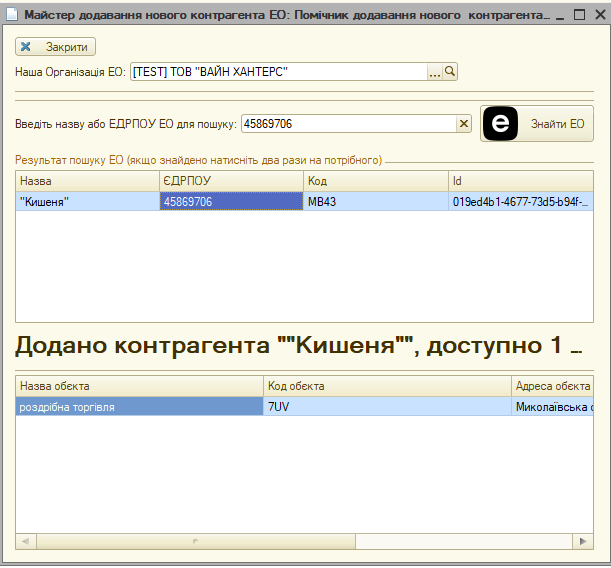Focus the Наша Організація ЕО field

279,72
